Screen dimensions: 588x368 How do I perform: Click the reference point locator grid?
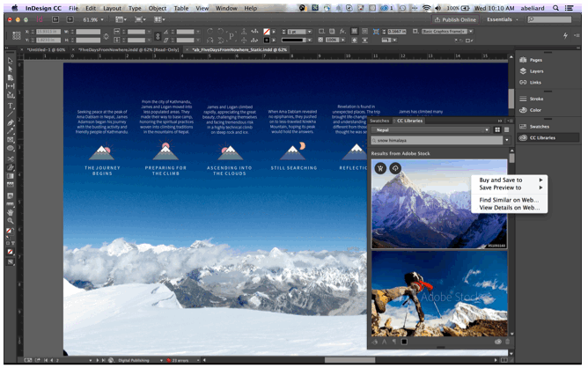[x=17, y=35]
